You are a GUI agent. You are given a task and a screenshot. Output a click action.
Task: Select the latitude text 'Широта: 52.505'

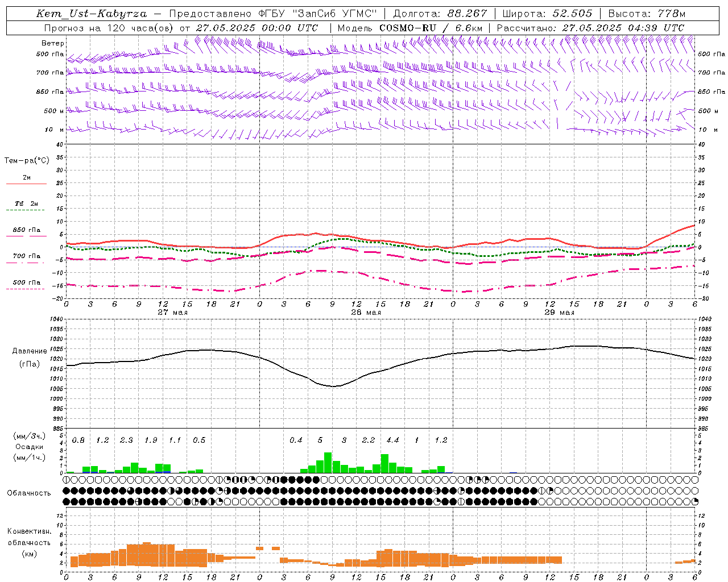[547, 14]
